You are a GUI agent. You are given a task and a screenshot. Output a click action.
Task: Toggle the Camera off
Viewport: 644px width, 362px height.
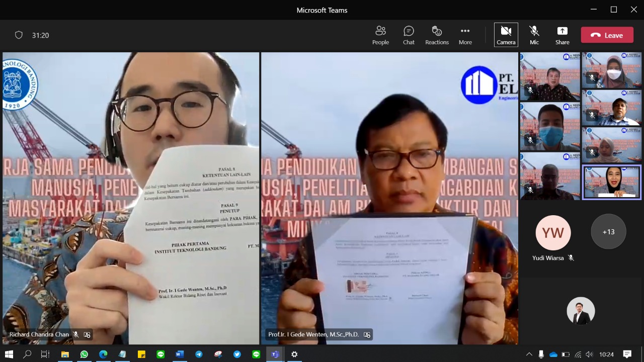point(506,35)
